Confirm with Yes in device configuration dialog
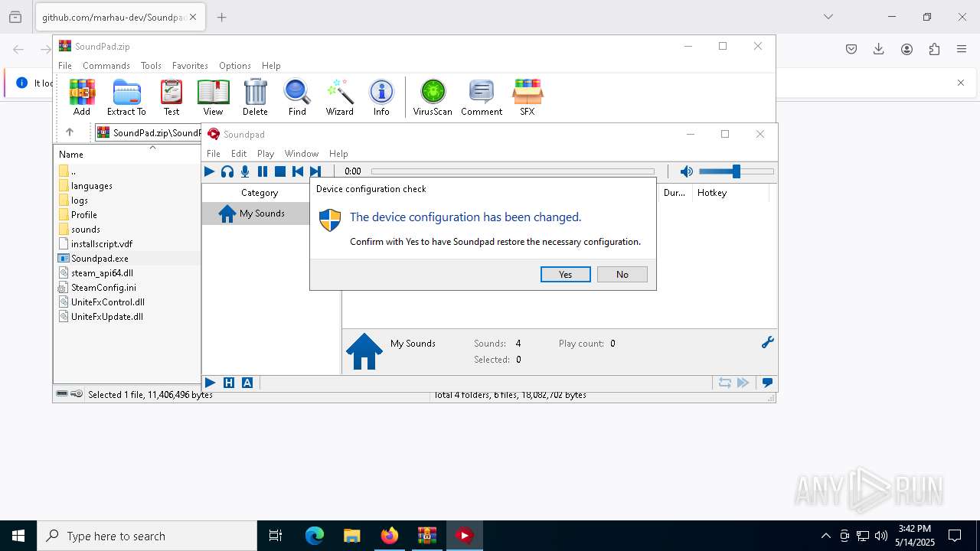The image size is (980, 551). [x=565, y=274]
